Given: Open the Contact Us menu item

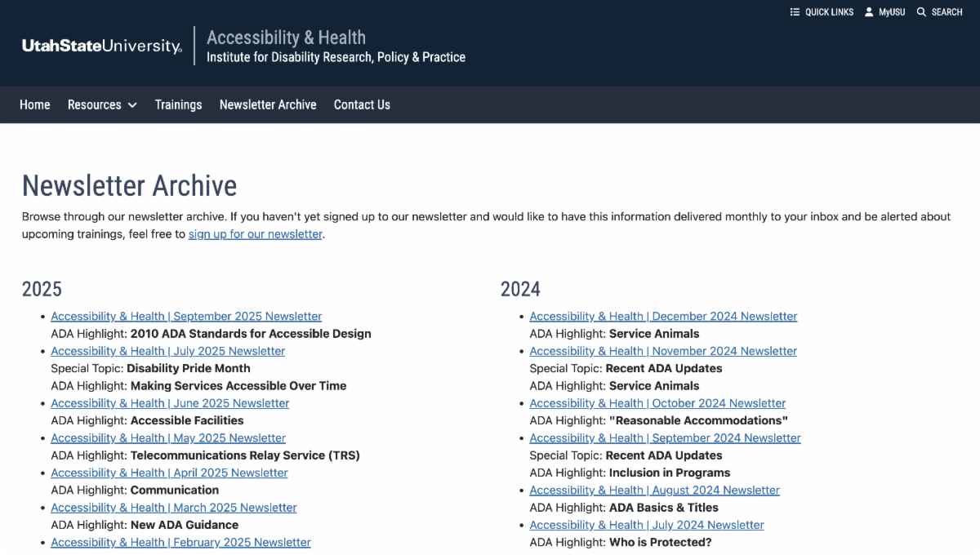Looking at the screenshot, I should tap(362, 104).
